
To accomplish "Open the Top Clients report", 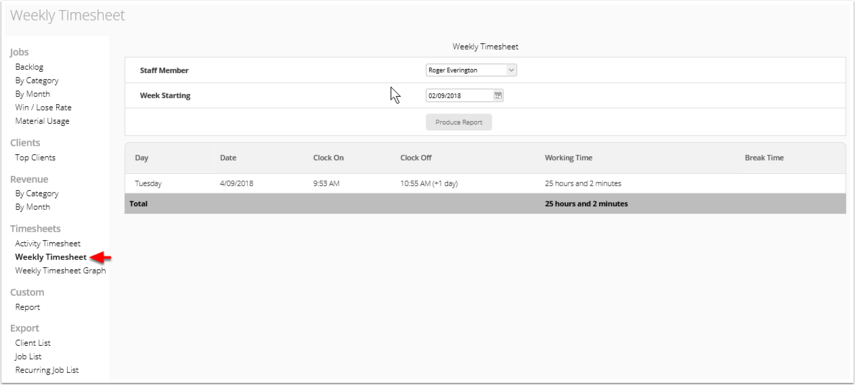I will (x=35, y=158).
